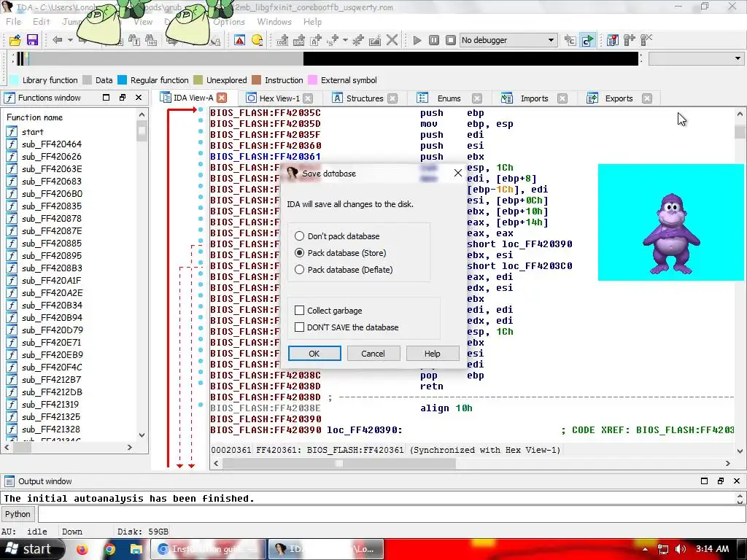Image resolution: width=747 pixels, height=560 pixels.
Task: Close the IDA View-A tab
Action: [222, 98]
